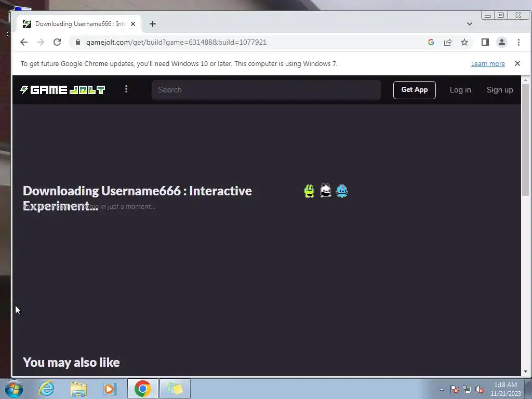Screen dimensions: 532x399
Task: Show hidden system tray icons
Action: [x=442, y=389]
